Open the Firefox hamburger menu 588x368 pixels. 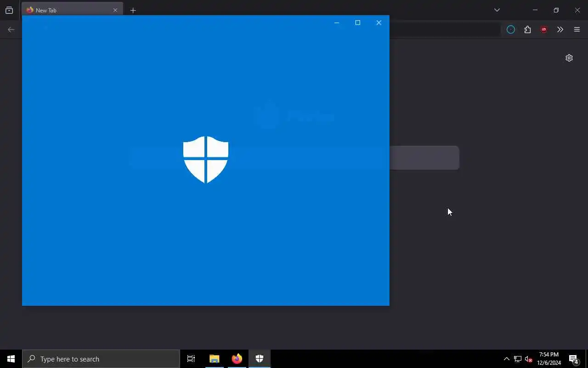pos(577,29)
